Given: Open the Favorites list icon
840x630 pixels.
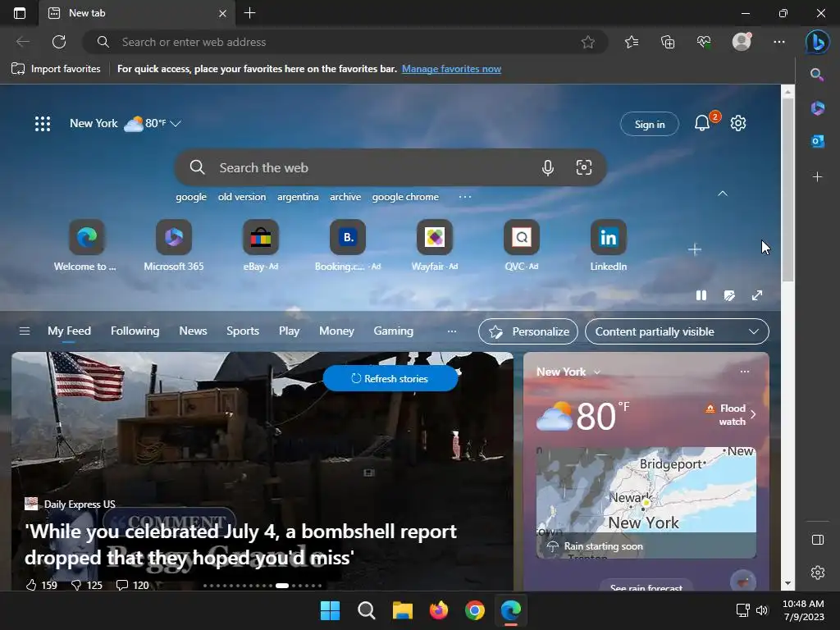Looking at the screenshot, I should pyautogui.click(x=632, y=42).
